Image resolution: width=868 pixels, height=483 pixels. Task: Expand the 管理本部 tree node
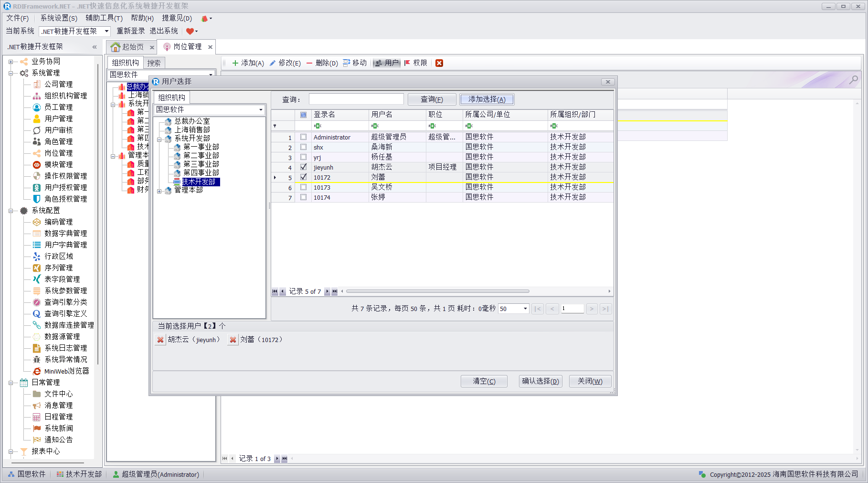pyautogui.click(x=159, y=191)
